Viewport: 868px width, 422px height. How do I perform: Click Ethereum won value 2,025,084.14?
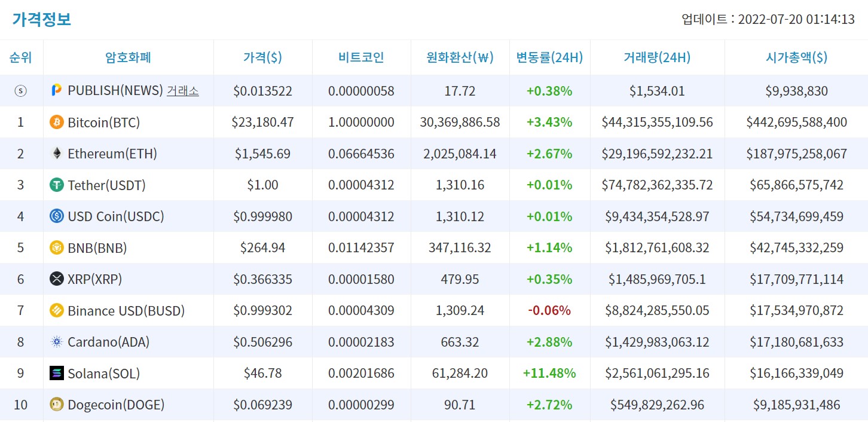pos(460,154)
